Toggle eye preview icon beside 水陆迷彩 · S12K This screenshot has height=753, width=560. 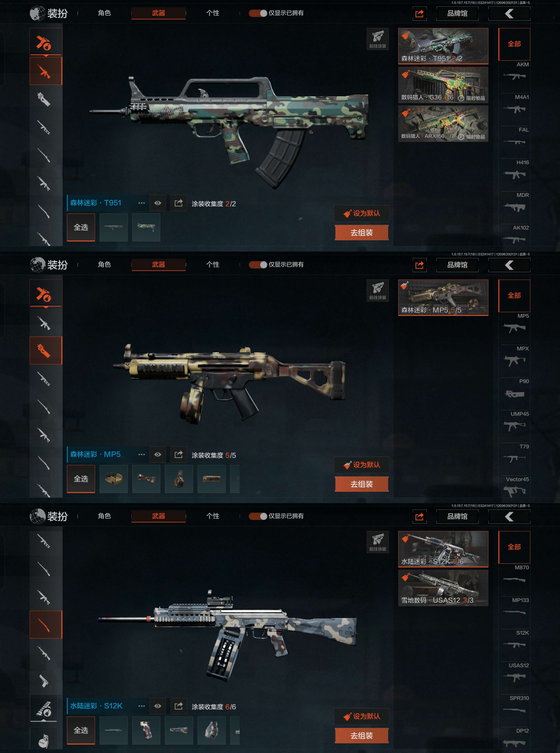[x=158, y=706]
